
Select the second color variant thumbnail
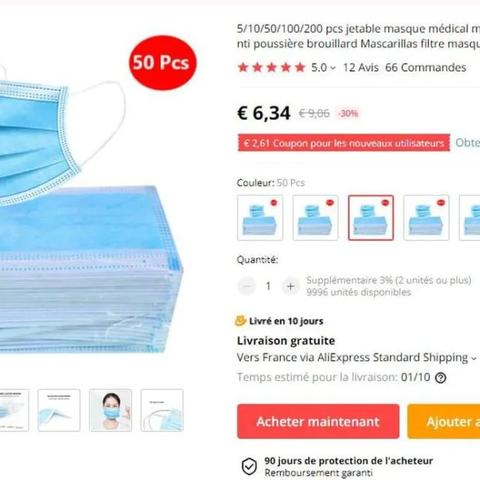[x=315, y=218]
